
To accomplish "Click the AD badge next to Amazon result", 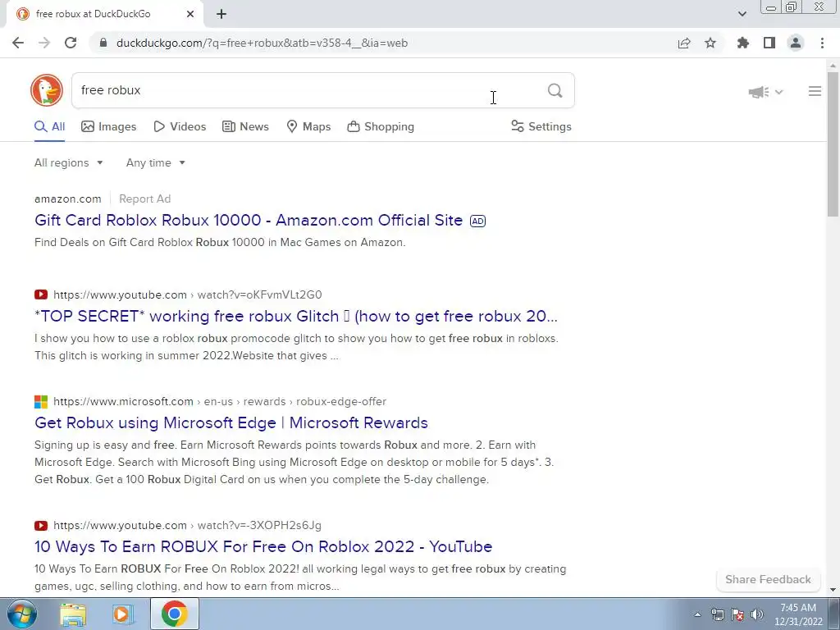I will 478,221.
